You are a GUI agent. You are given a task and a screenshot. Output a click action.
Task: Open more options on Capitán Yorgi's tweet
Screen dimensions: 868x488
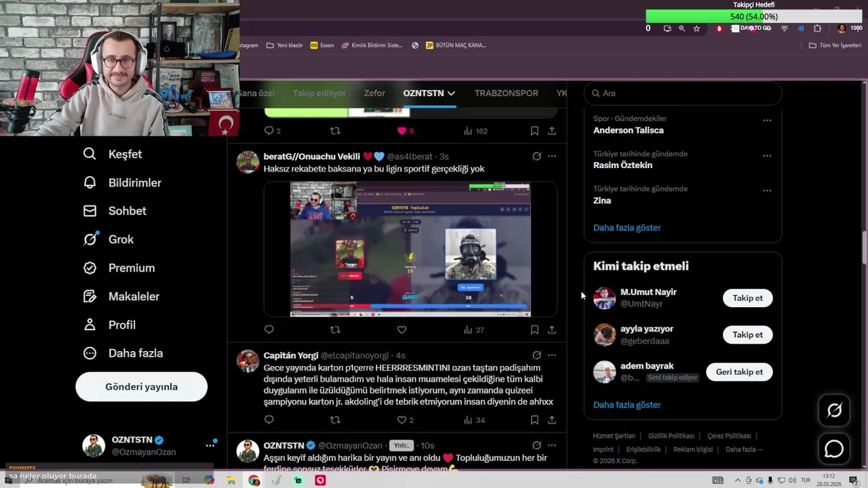[552, 355]
